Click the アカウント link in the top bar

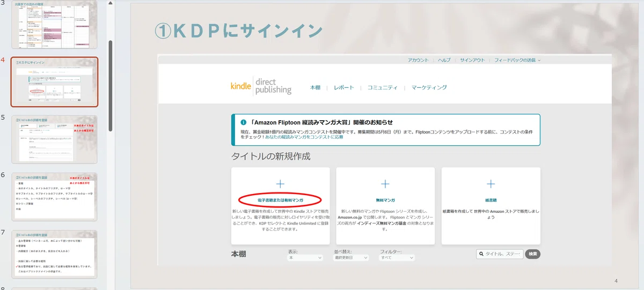418,60
